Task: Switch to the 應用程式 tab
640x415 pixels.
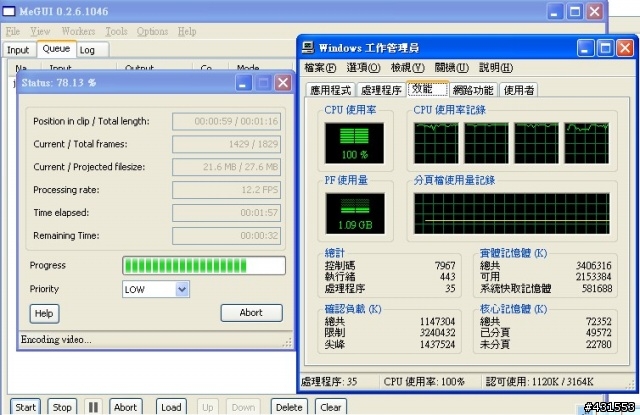Action: point(331,90)
